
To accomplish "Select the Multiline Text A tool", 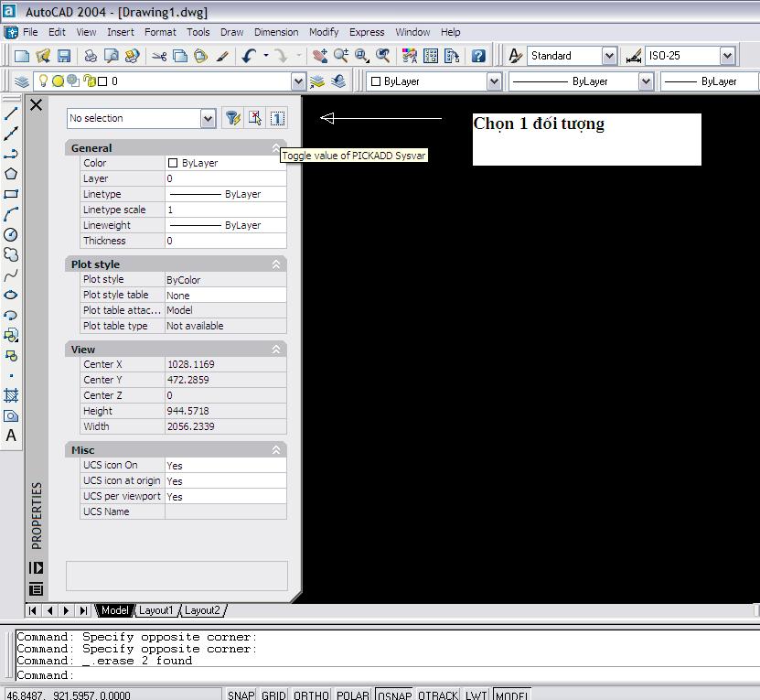I will pyautogui.click(x=11, y=436).
